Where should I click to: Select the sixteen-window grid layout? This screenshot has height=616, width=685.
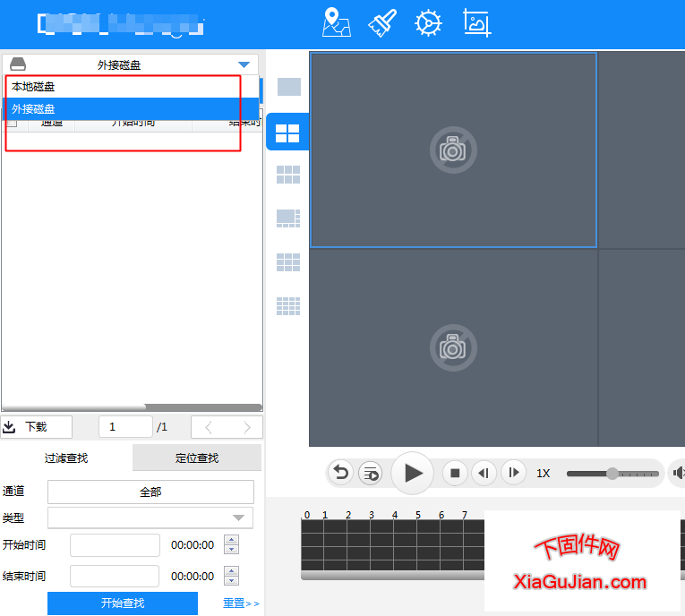(288, 306)
